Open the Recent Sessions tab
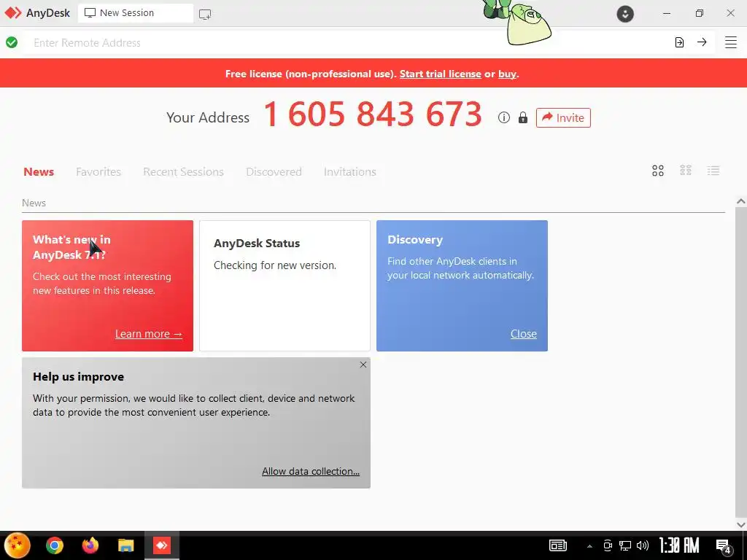This screenshot has height=560, width=747. [183, 172]
